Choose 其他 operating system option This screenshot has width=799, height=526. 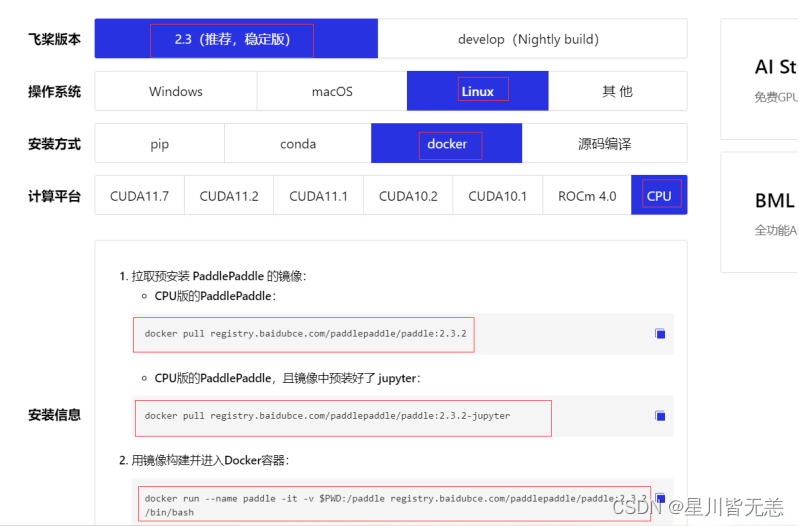coord(618,91)
